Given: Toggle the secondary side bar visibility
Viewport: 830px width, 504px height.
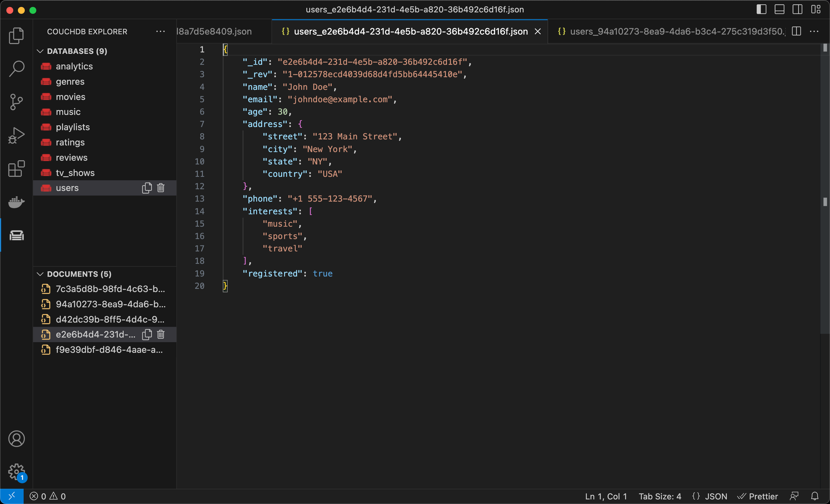Looking at the screenshot, I should (797, 10).
